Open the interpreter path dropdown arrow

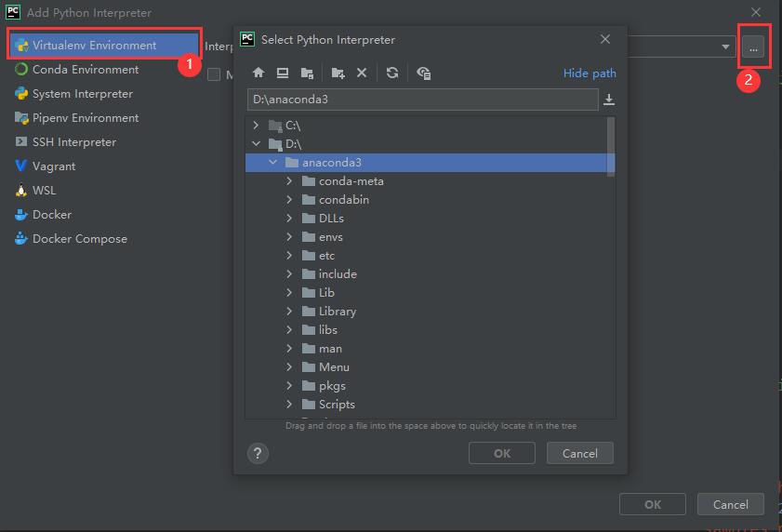point(725,47)
